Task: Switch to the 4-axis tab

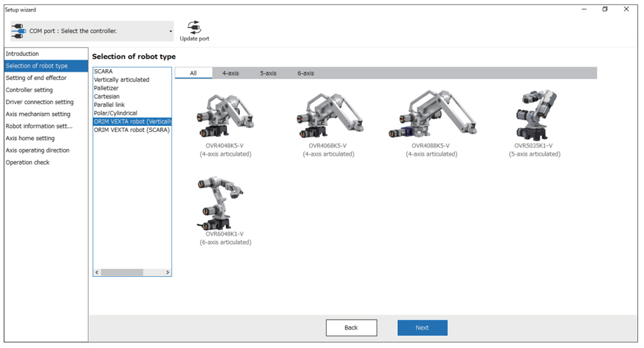Action: (x=230, y=73)
